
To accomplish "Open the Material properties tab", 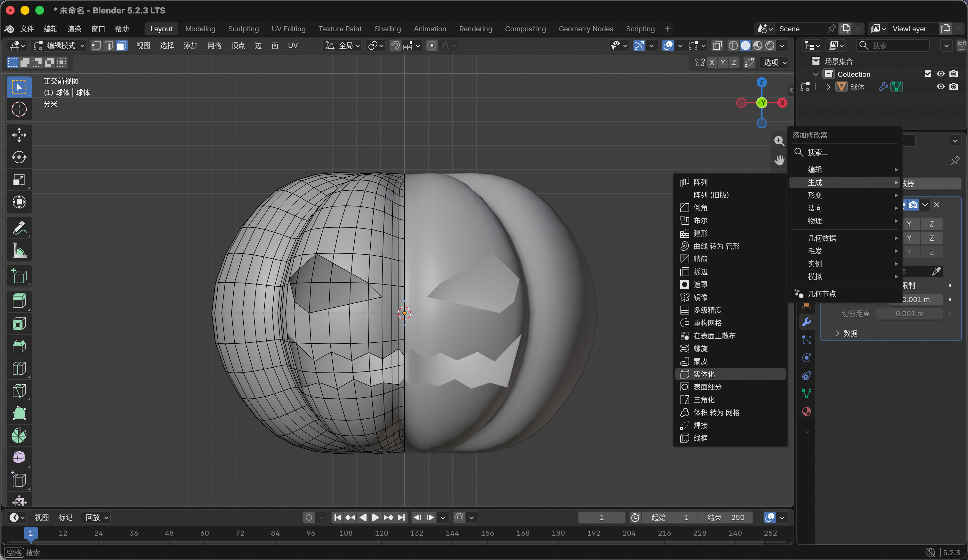I will pos(807,411).
